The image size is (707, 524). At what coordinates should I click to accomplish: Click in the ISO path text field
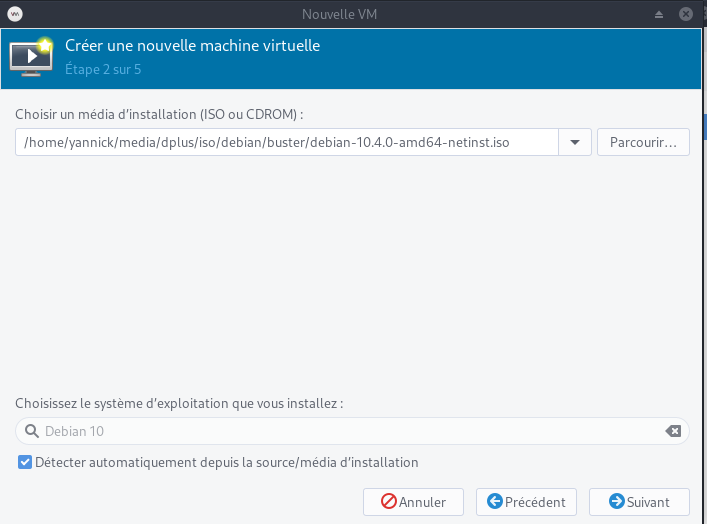286,142
